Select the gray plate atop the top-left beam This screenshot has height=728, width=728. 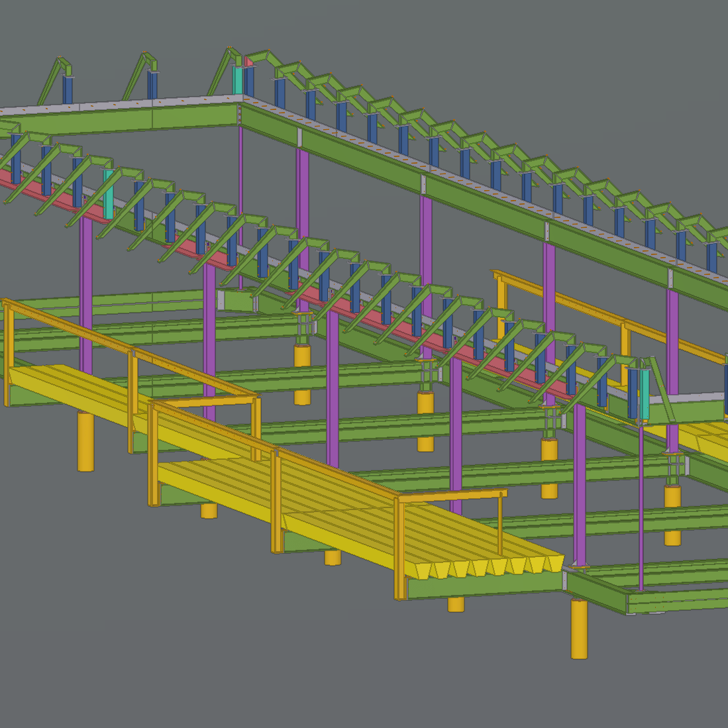pyautogui.click(x=119, y=104)
